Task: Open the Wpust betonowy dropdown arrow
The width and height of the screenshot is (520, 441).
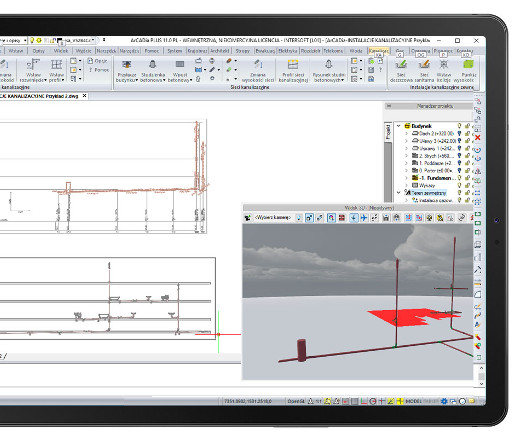Action: pos(191,80)
